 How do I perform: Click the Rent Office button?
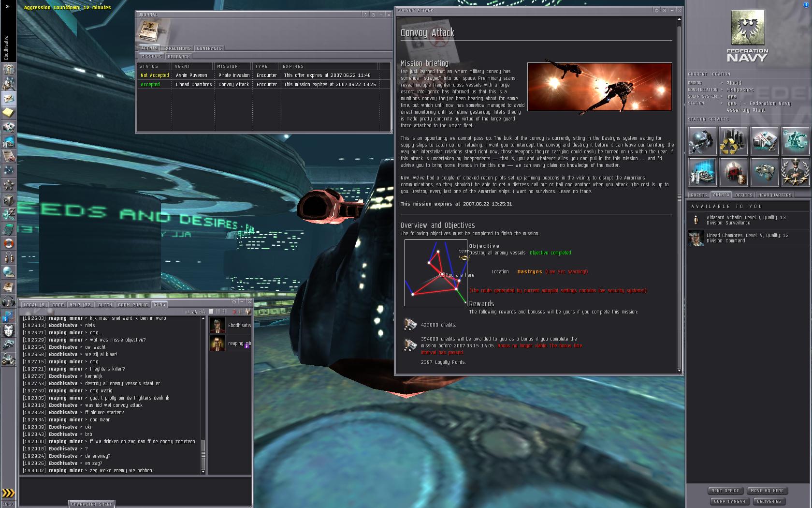(x=725, y=491)
